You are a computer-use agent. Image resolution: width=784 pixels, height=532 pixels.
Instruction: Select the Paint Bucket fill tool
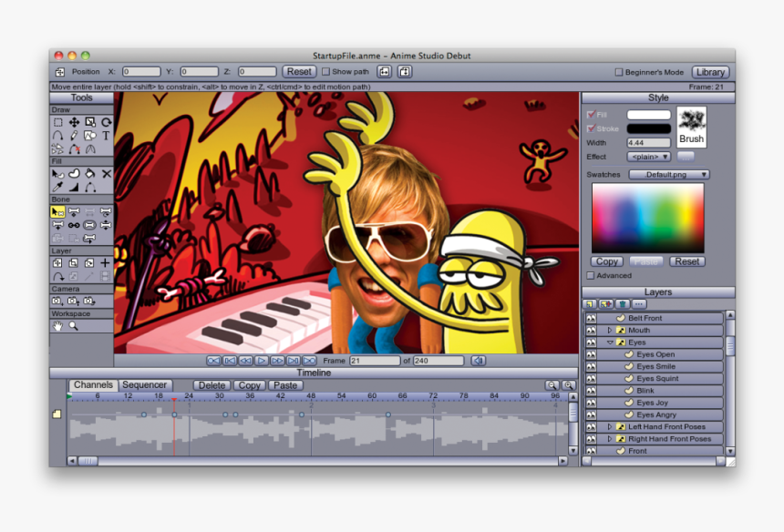pyautogui.click(x=90, y=174)
